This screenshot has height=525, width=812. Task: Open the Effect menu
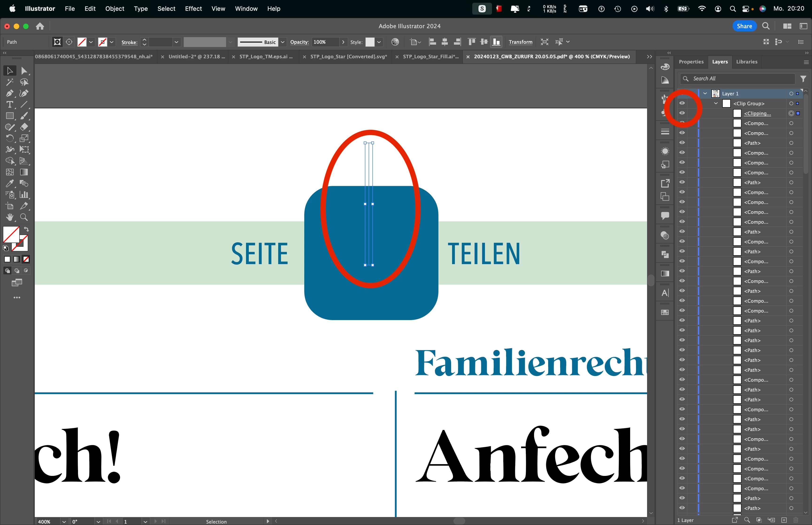click(x=193, y=8)
